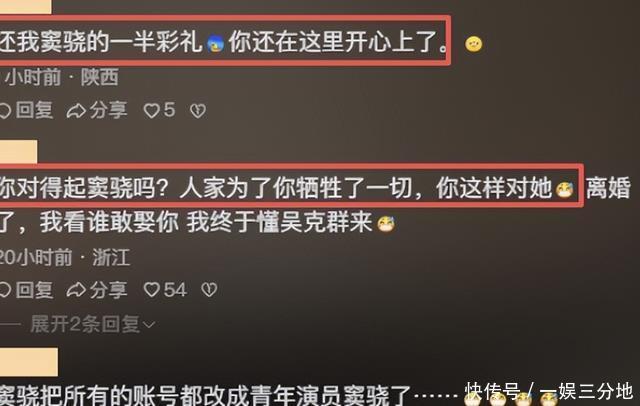Share the Shaanxi comment using the arrow icon
This screenshot has width=640, height=406.
coord(97,110)
